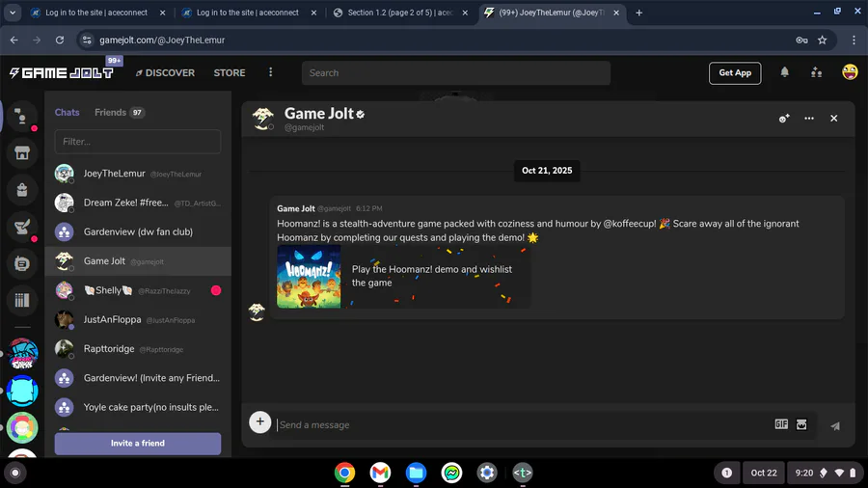This screenshot has width=868, height=488.
Task: Open the shop storefront sidebar icon
Action: click(22, 153)
